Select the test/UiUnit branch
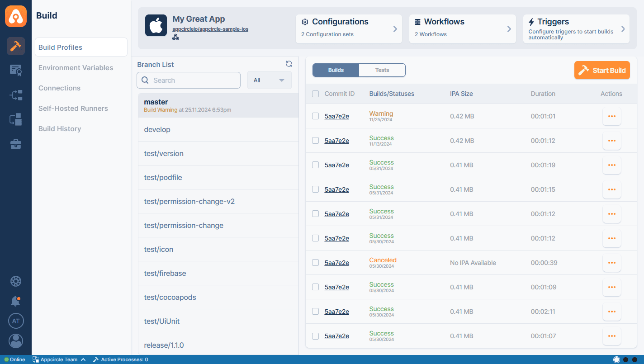 point(218,321)
